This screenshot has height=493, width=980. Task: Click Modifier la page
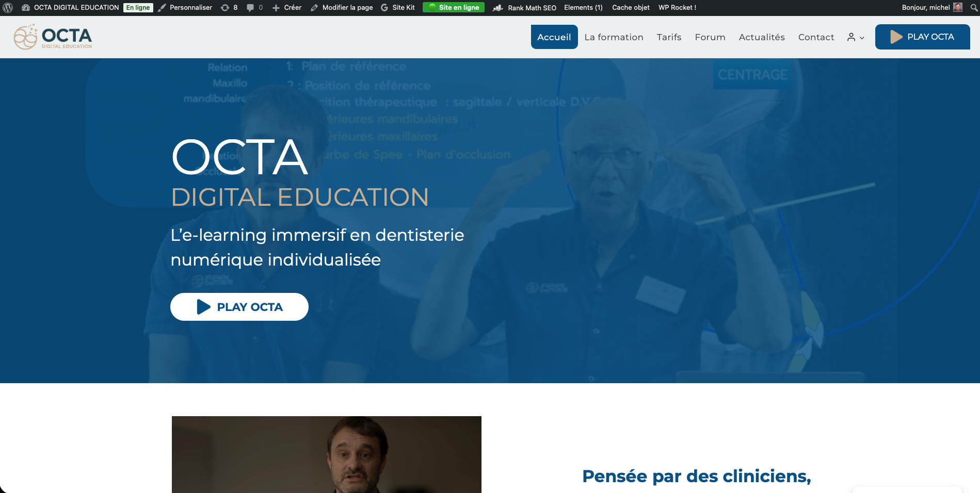(342, 8)
